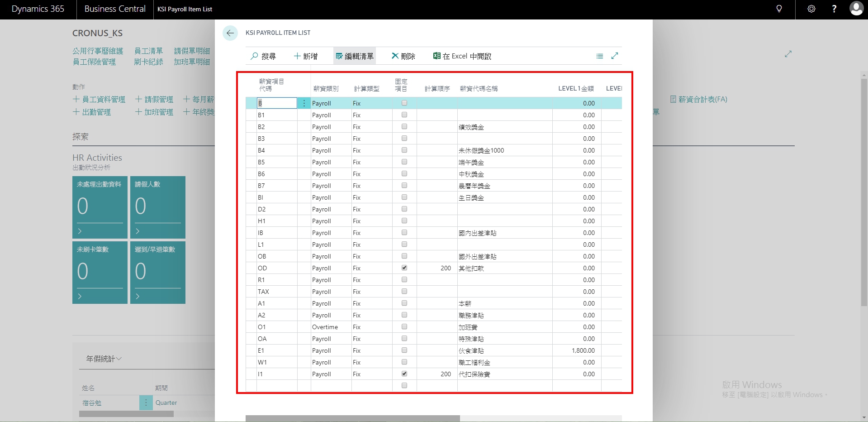Viewport: 868px width, 422px height.
Task: Go back using the arrow button
Action: [x=230, y=33]
